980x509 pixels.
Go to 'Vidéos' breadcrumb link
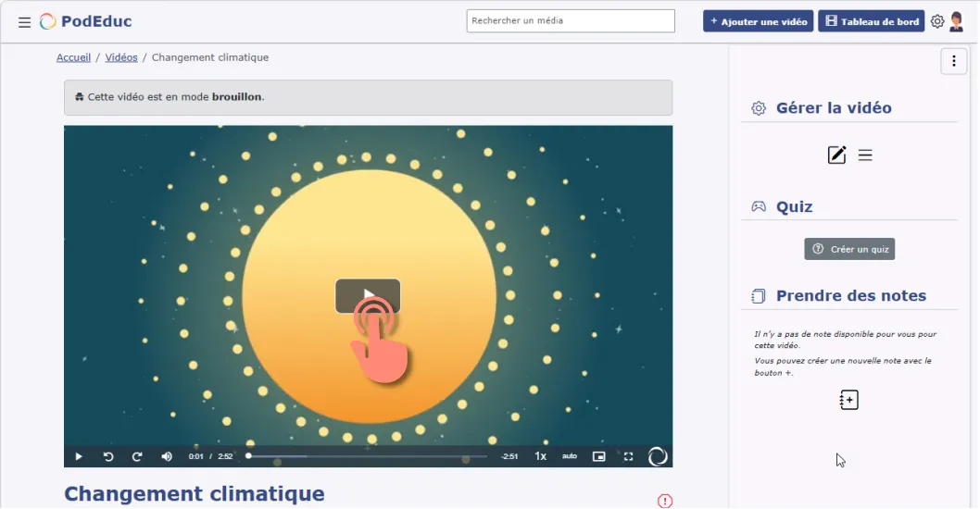point(121,57)
